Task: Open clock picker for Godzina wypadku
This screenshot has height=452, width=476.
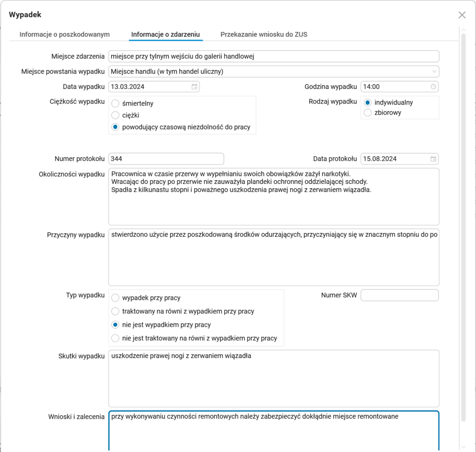Action: click(x=433, y=87)
